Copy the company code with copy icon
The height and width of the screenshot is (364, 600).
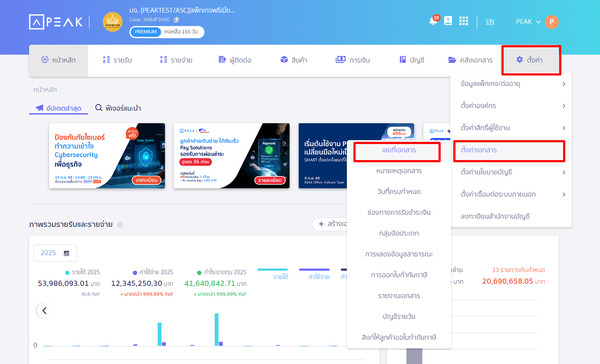click(176, 20)
